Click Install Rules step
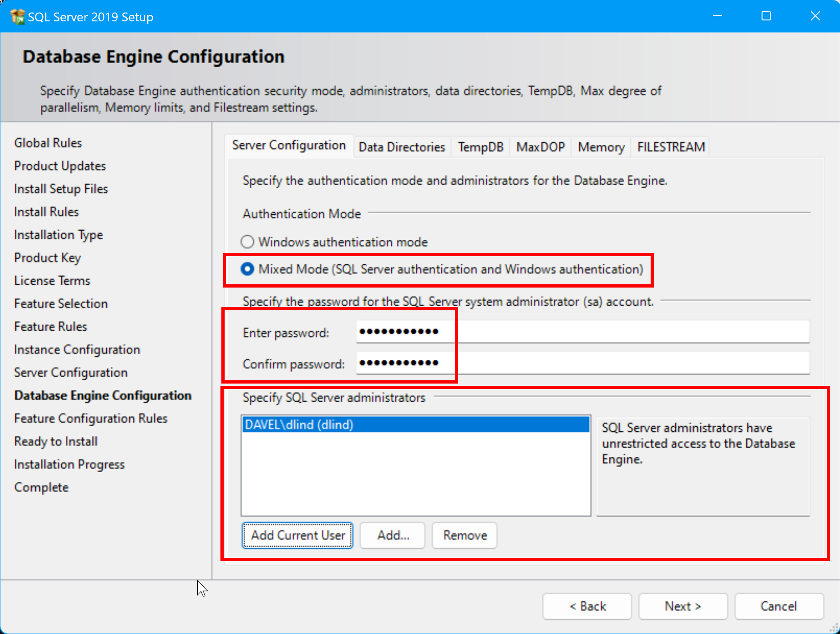The height and width of the screenshot is (634, 840). tap(46, 212)
